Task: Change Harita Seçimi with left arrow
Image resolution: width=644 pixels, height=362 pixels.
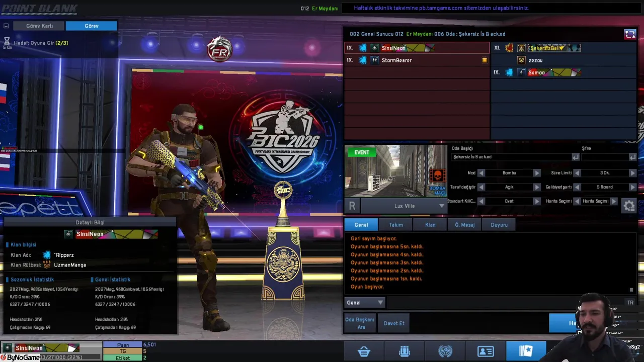Action: pyautogui.click(x=577, y=201)
